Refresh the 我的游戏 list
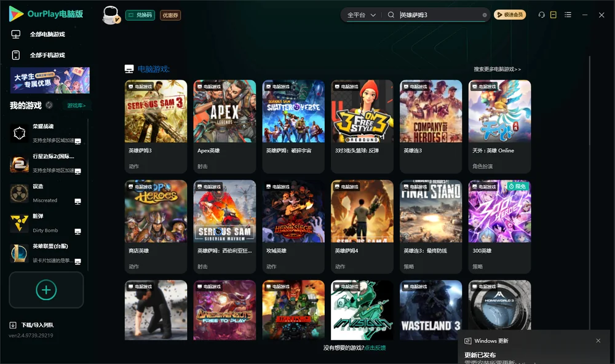Viewport: 615px width, 364px height. pos(49,105)
